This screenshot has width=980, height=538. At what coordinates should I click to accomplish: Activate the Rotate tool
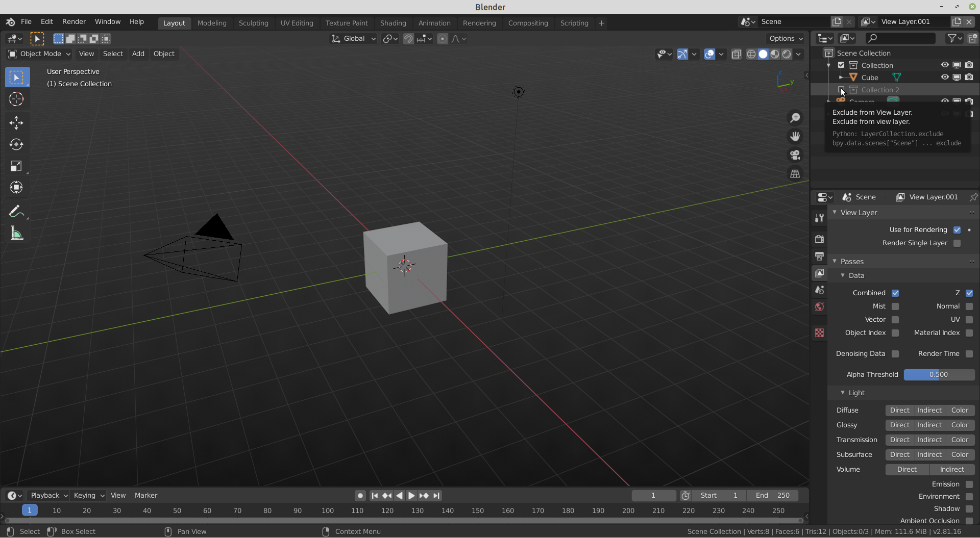click(16, 144)
